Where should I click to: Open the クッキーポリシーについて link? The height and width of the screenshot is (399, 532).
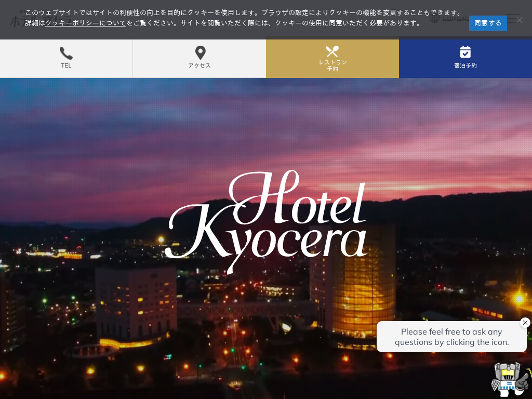click(86, 23)
